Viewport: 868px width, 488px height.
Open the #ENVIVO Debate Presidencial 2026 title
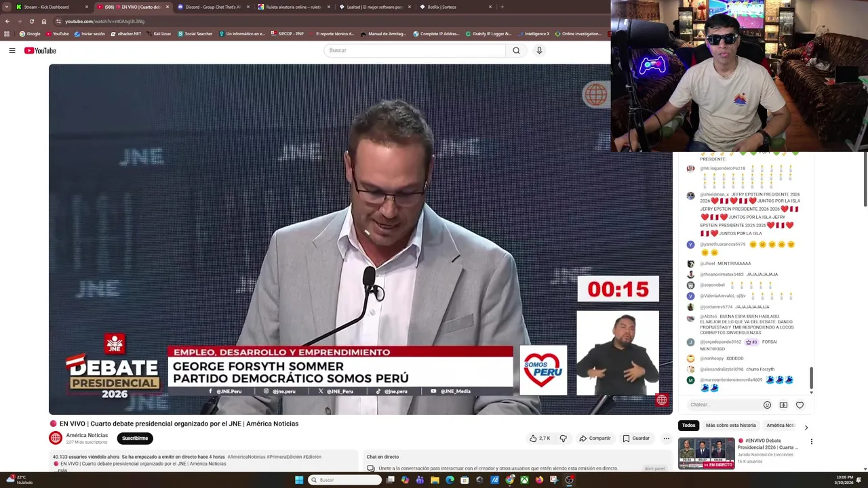point(768,444)
